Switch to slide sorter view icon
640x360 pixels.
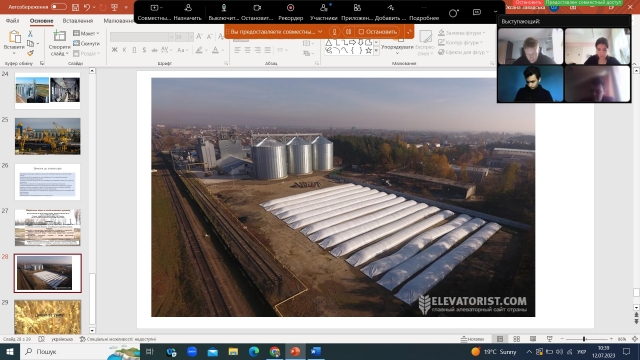(x=516, y=339)
